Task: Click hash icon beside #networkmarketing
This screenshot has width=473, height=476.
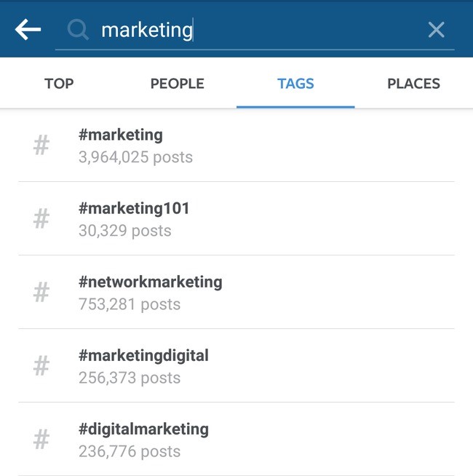Action: coord(41,292)
